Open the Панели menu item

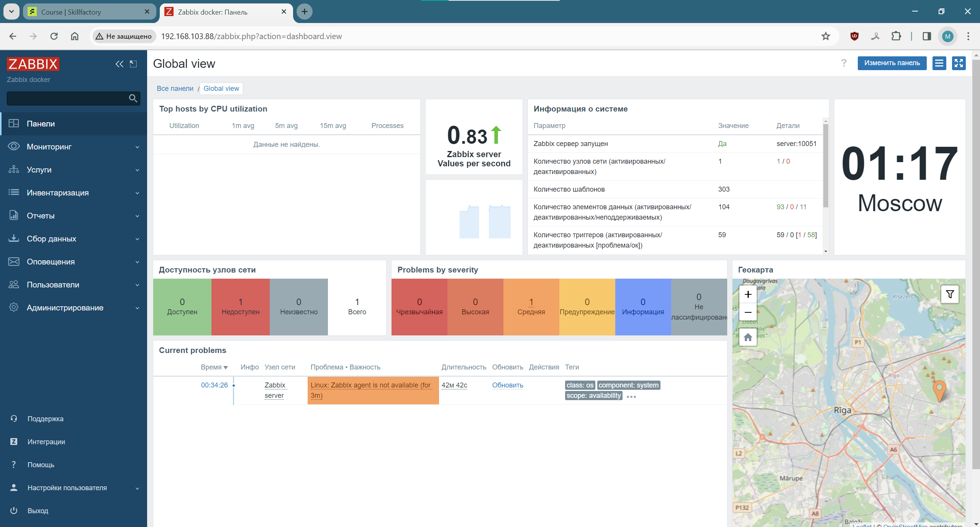coord(41,124)
